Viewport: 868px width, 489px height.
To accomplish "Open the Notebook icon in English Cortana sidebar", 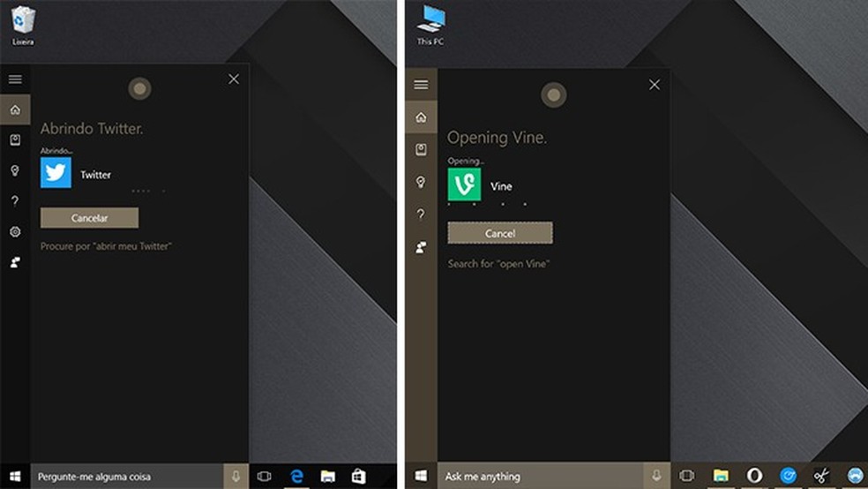I will 421,149.
